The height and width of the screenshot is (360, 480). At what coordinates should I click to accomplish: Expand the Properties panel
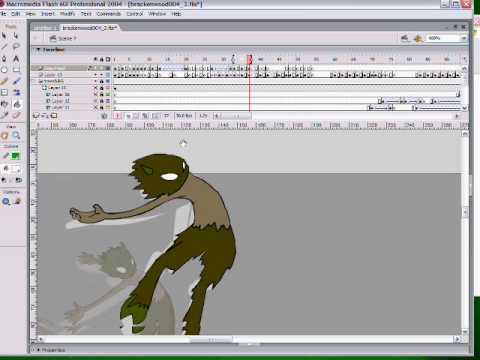[x=38, y=350]
